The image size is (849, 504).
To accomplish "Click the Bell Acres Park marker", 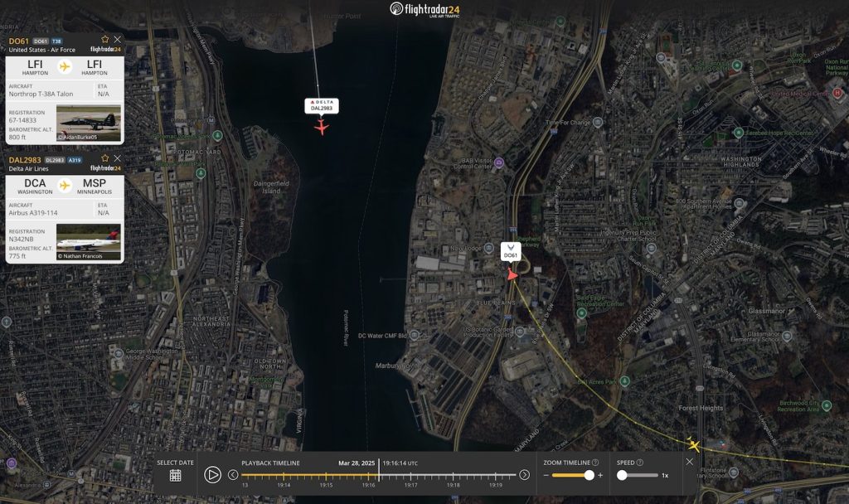I will pos(625,381).
